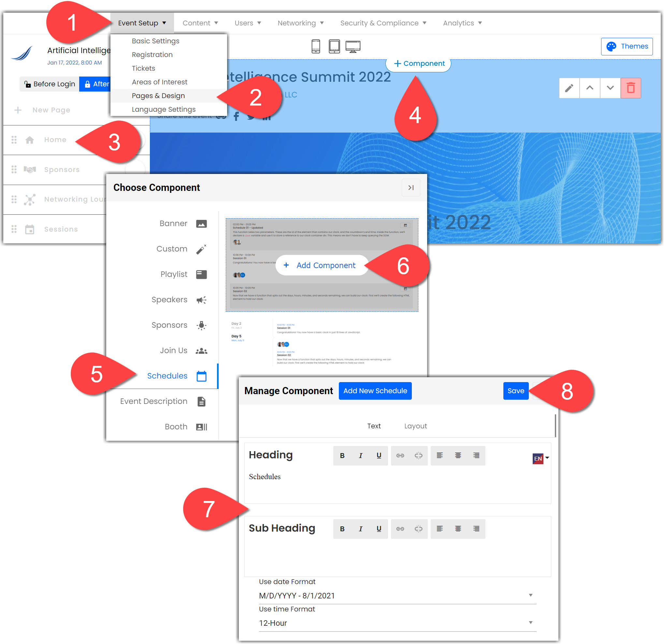Select Pages & Design from Event Setup menu

(158, 95)
